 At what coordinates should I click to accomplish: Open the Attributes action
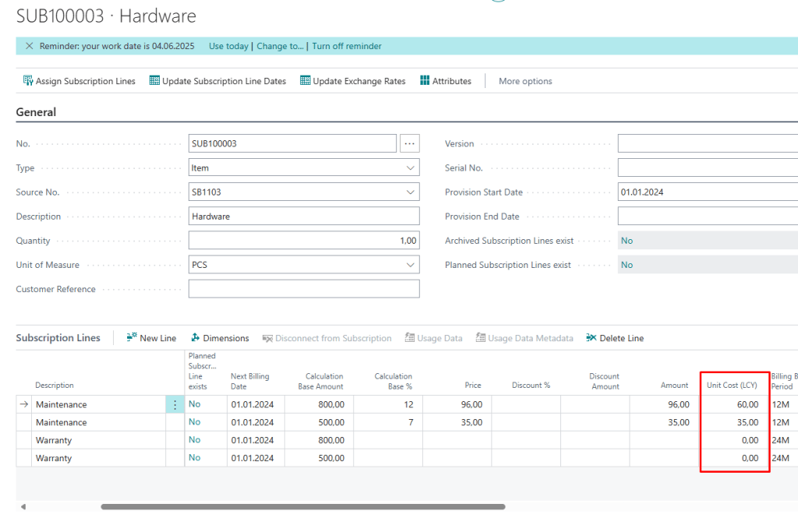tap(446, 81)
